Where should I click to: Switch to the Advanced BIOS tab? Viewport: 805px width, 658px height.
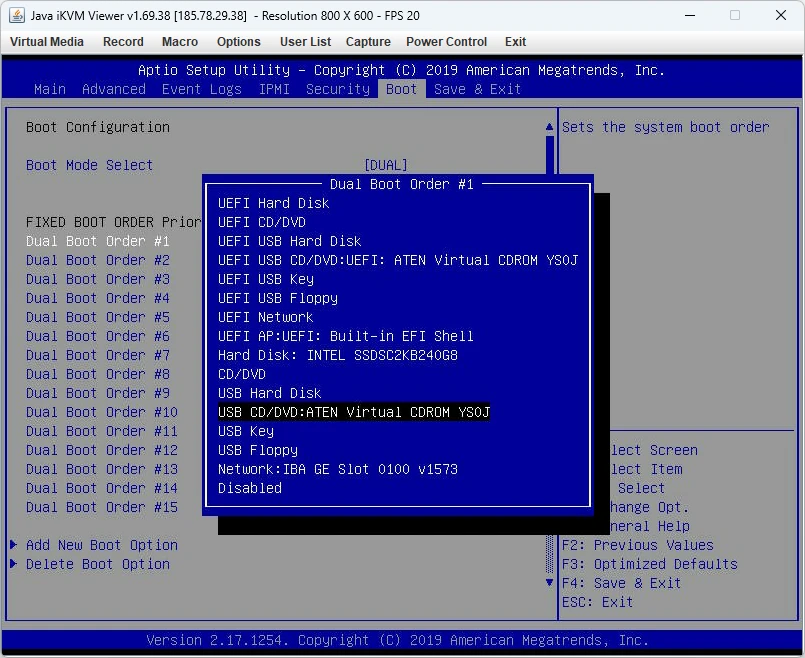(114, 89)
